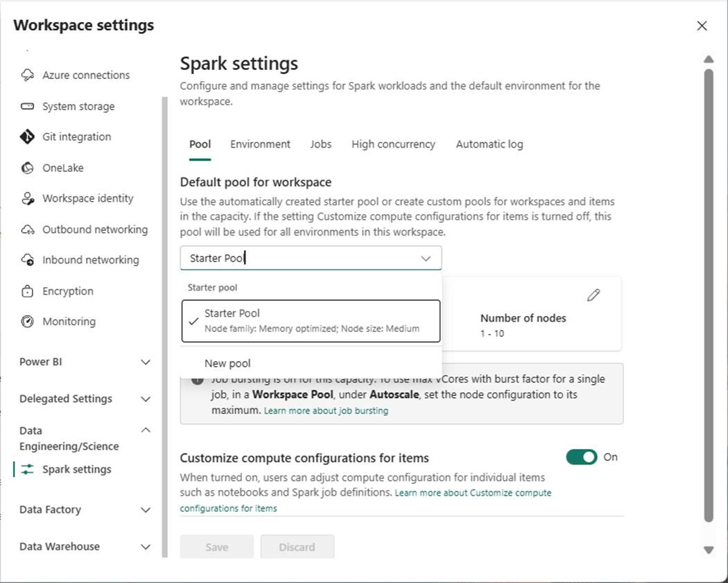Click the Workspace identity icon
Image resolution: width=728 pixels, height=583 pixels.
click(x=28, y=199)
